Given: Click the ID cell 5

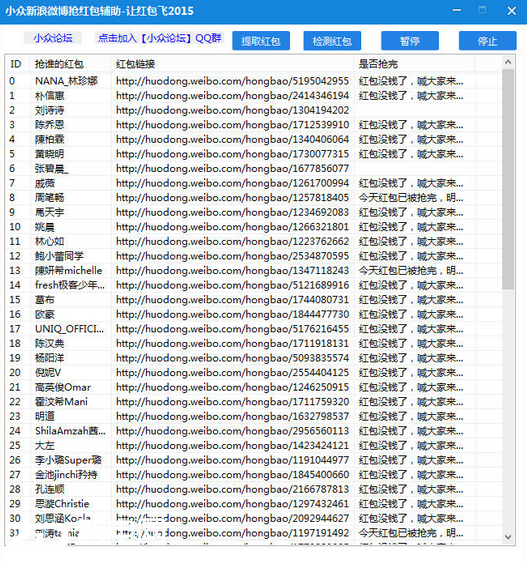Looking at the screenshot, I should coord(12,154).
